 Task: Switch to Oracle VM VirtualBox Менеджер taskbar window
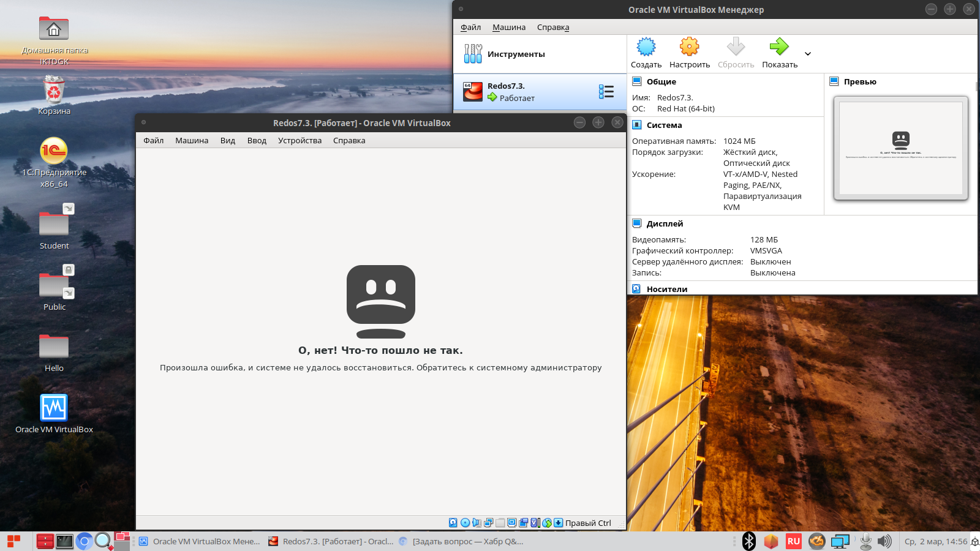[200, 541]
